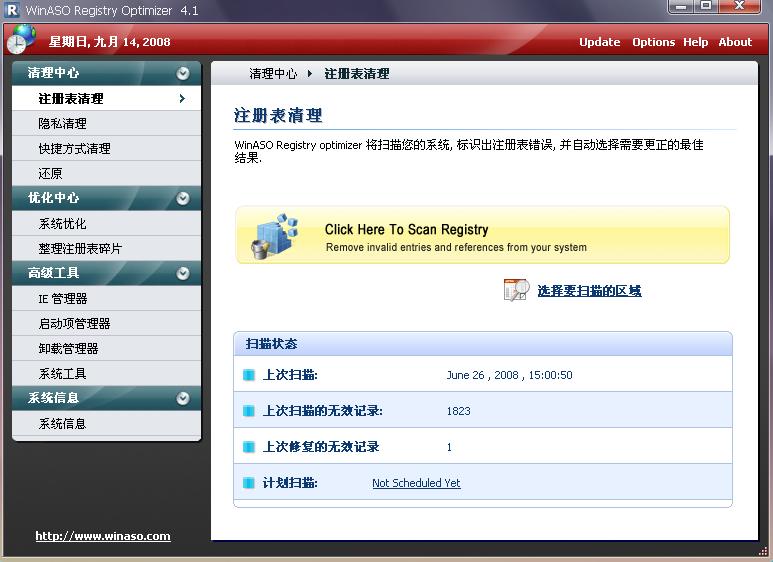Open 系统信息 item in the sidebar

point(106,423)
